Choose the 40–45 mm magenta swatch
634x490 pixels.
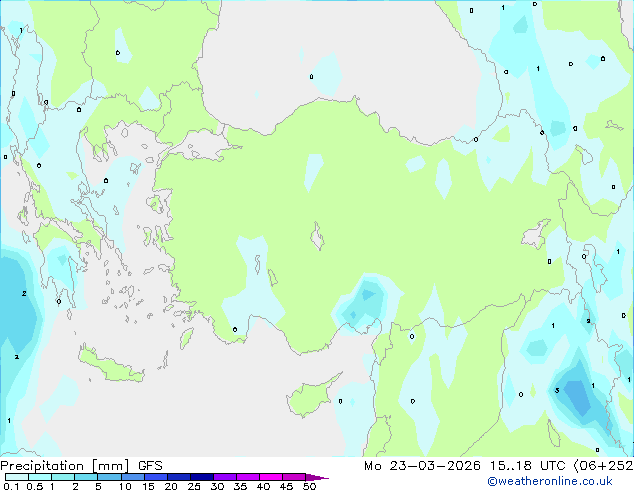pos(271,477)
